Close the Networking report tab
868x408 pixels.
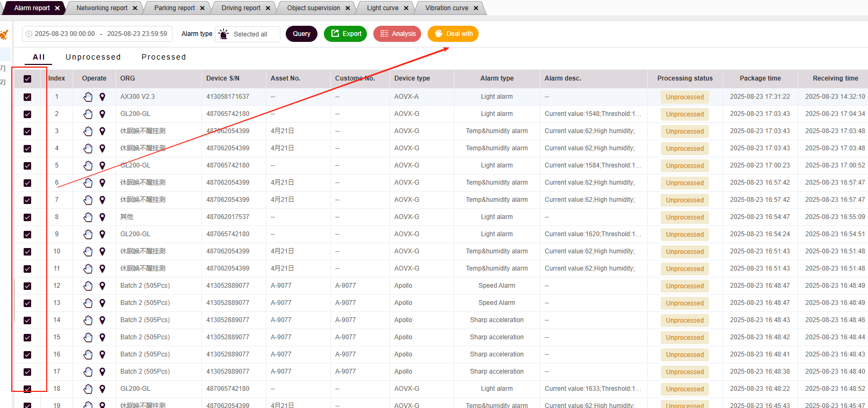point(135,8)
